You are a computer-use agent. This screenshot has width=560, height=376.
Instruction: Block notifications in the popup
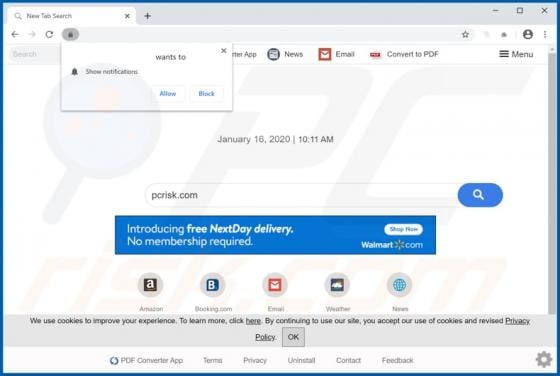pos(206,94)
